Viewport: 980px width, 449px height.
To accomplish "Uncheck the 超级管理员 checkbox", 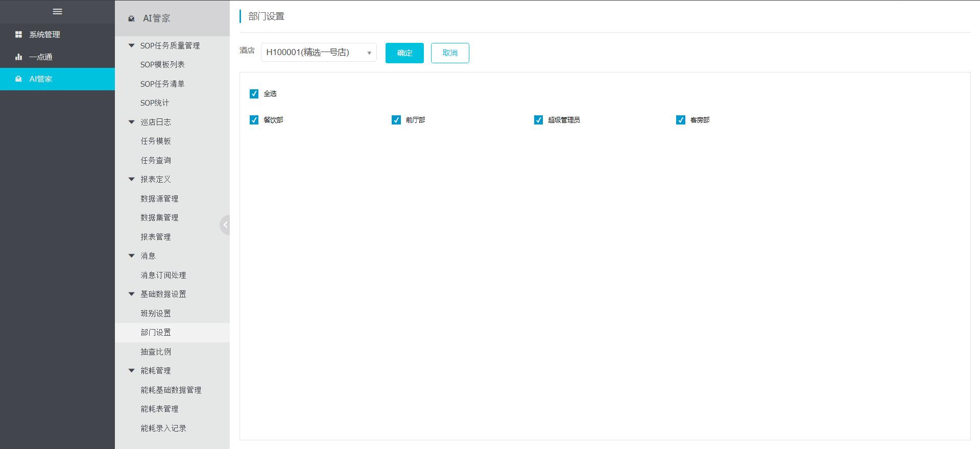I will coord(538,120).
